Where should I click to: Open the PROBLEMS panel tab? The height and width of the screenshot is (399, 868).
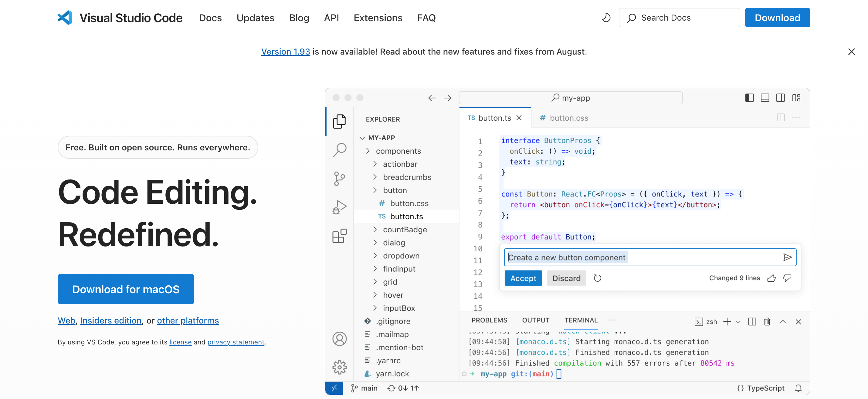(x=489, y=320)
